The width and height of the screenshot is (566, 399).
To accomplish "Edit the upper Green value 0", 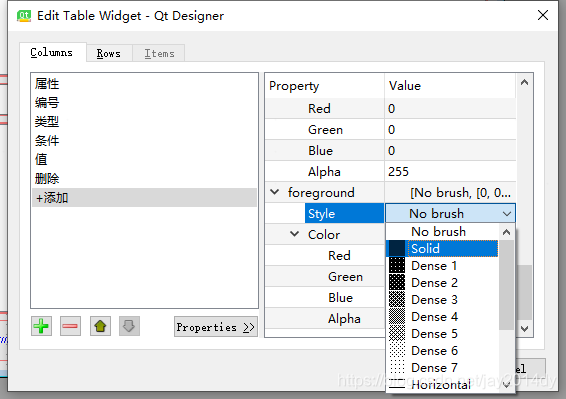I will (x=450, y=129).
